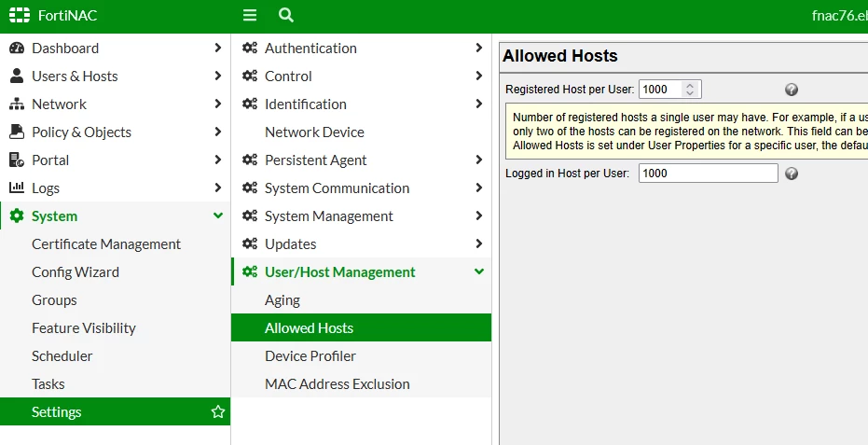868x445 pixels.
Task: Toggle the hamburger menu icon
Action: tap(250, 16)
